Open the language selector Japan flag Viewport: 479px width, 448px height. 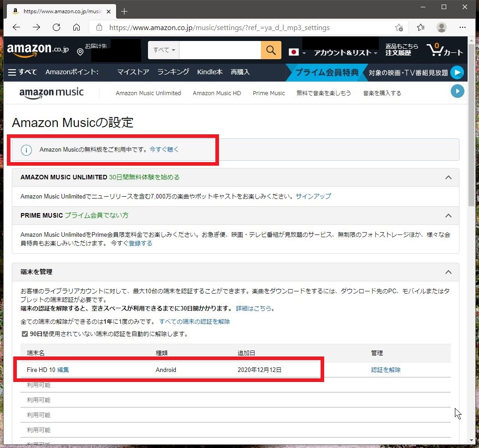pos(297,52)
